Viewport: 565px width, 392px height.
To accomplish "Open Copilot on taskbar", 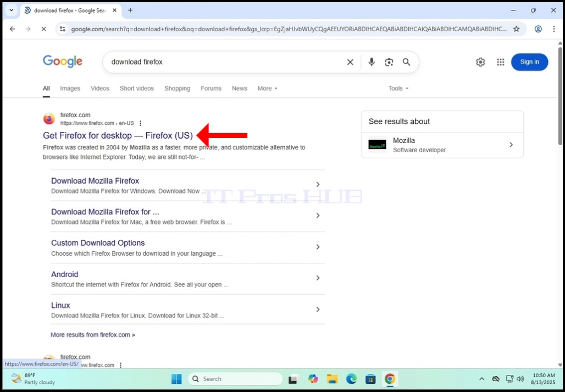I will click(313, 379).
